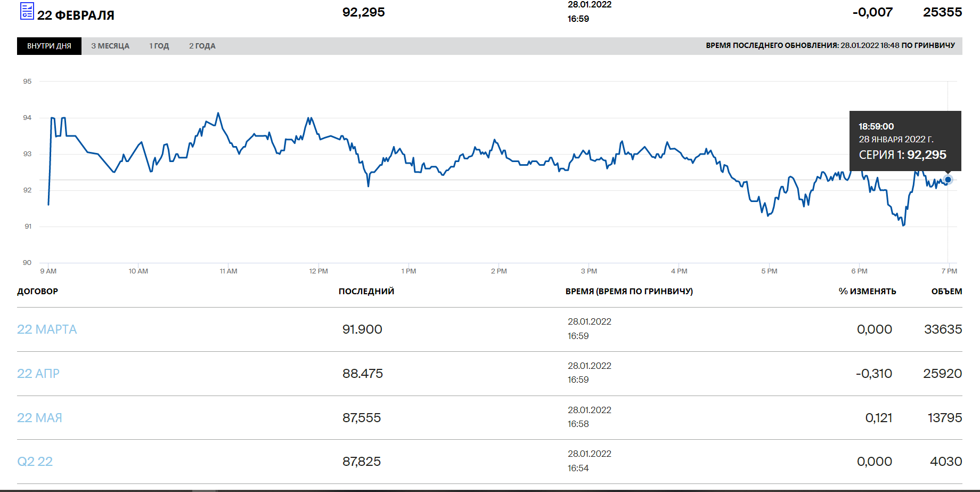980x492 pixels.
Task: Click the 91.900 last price for 22 МАРТА
Action: (362, 329)
